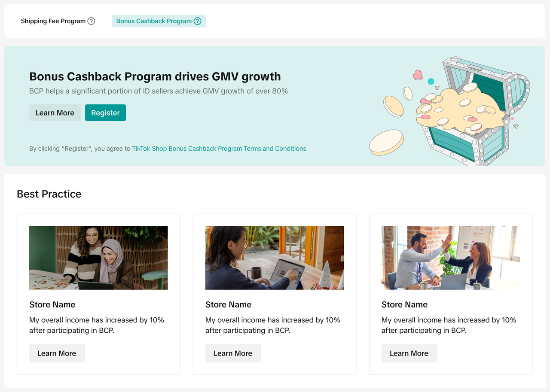Click the banner headline about GMV growth
Viewport: 550px width, 392px height.
(x=155, y=76)
